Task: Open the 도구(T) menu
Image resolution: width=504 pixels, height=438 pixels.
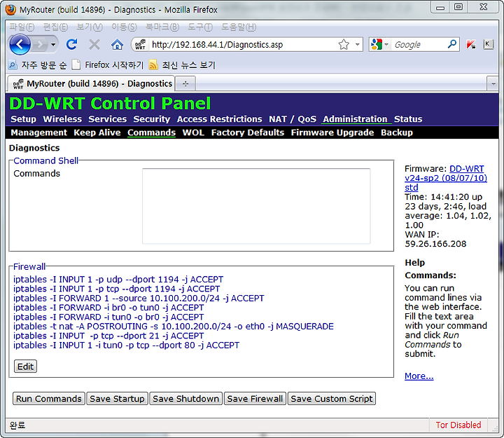Action: [x=200, y=27]
